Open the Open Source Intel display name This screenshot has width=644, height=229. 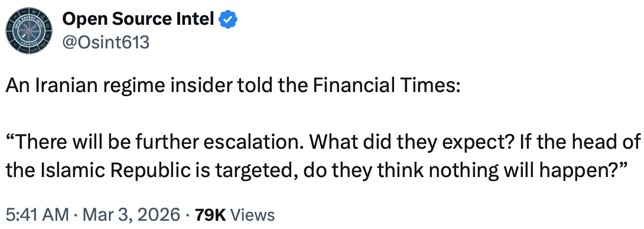coord(138,19)
